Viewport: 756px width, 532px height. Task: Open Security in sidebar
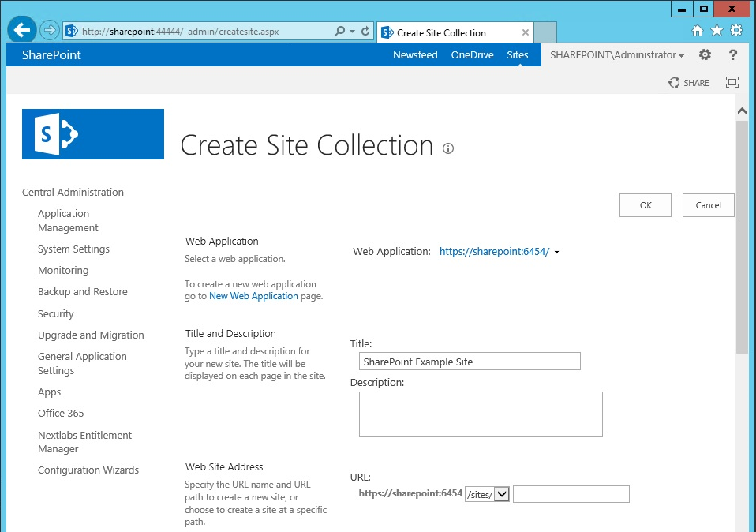coord(55,313)
